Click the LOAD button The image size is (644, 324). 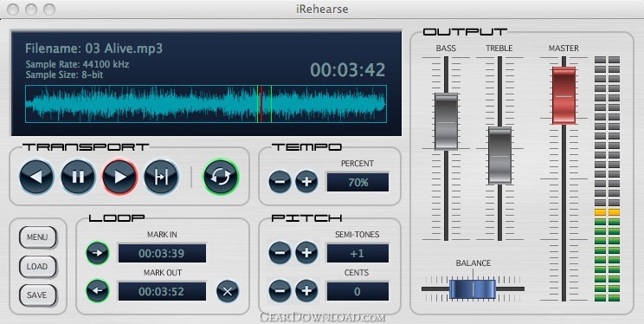coord(37,267)
